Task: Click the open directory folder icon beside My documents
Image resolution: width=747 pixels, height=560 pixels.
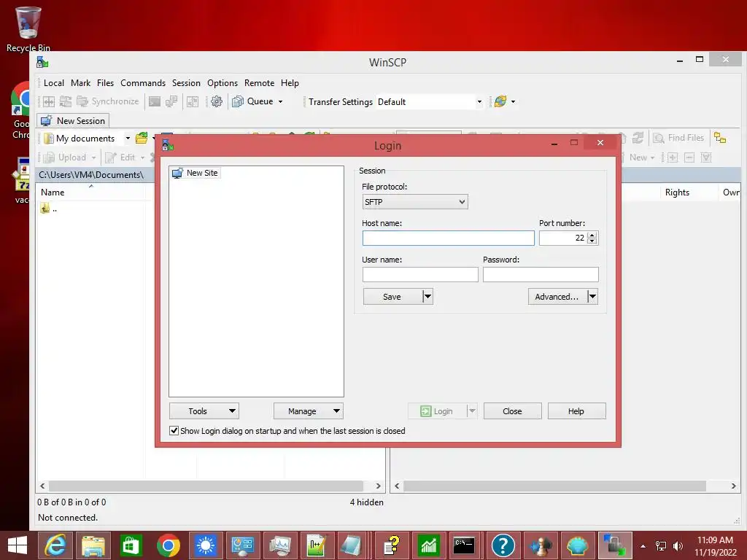Action: [x=142, y=138]
